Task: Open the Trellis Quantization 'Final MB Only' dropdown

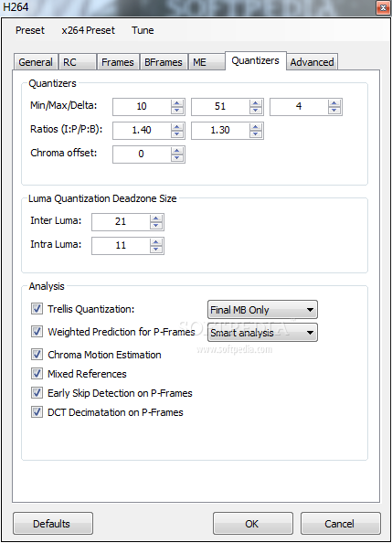Action: [262, 310]
